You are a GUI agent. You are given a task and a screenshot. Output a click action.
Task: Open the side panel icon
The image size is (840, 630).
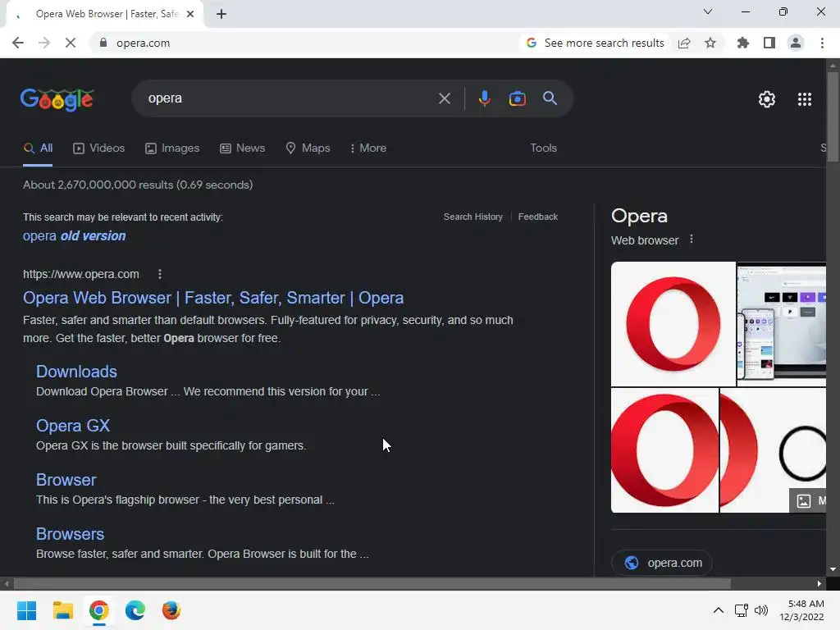(x=769, y=43)
